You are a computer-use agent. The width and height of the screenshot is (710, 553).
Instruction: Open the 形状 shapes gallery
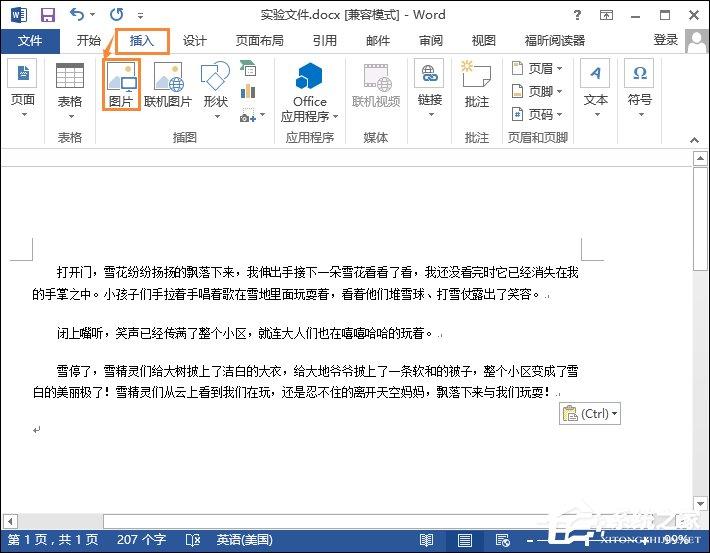pyautogui.click(x=215, y=90)
